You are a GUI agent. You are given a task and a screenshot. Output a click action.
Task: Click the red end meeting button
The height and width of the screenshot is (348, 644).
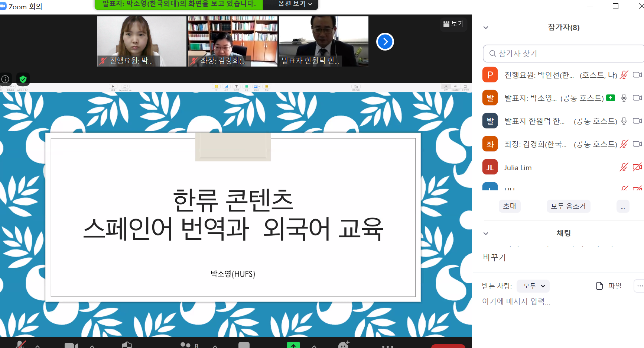(x=448, y=346)
